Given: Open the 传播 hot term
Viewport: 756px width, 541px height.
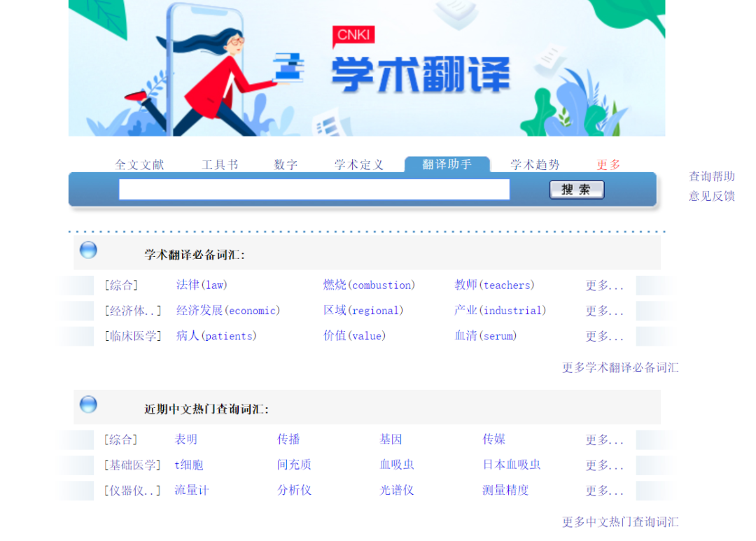Looking at the screenshot, I should coord(288,440).
